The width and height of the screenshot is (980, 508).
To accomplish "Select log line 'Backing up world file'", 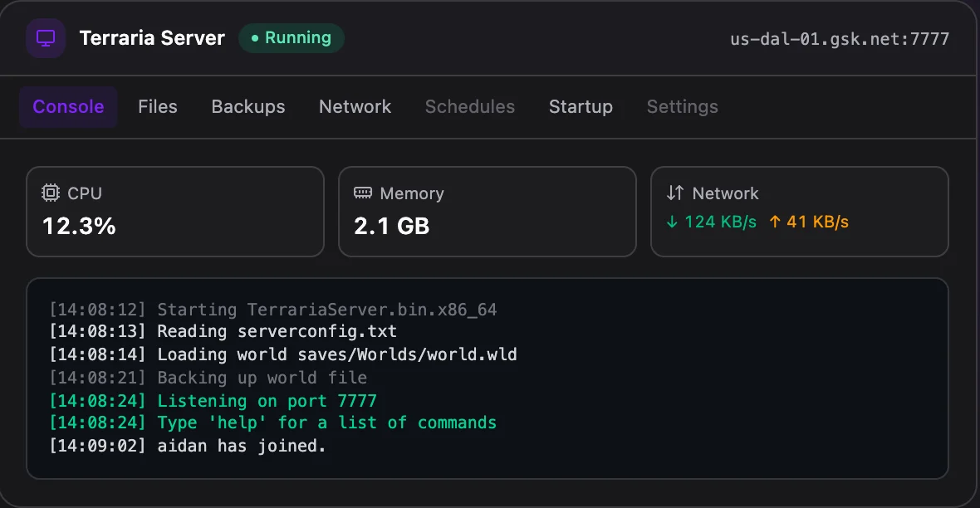I will (x=208, y=378).
